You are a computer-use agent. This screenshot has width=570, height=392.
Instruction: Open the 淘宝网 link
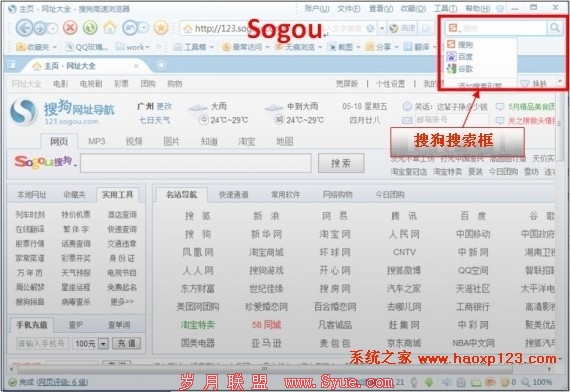335,234
